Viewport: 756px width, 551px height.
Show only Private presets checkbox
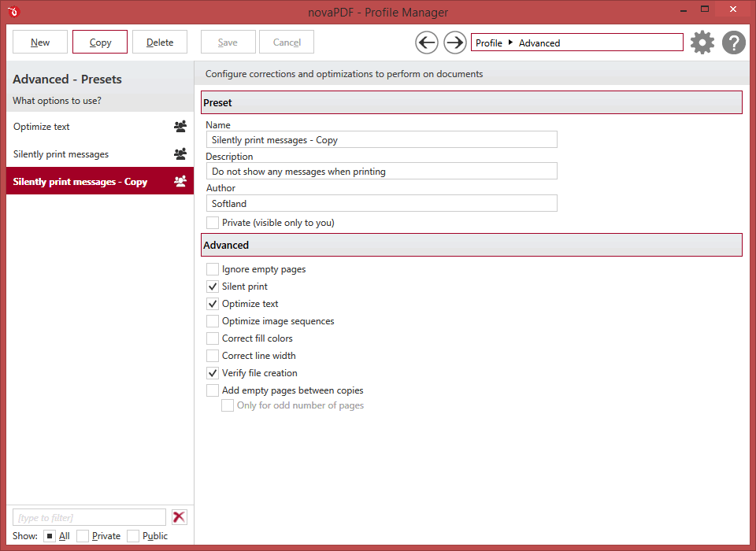tap(83, 536)
